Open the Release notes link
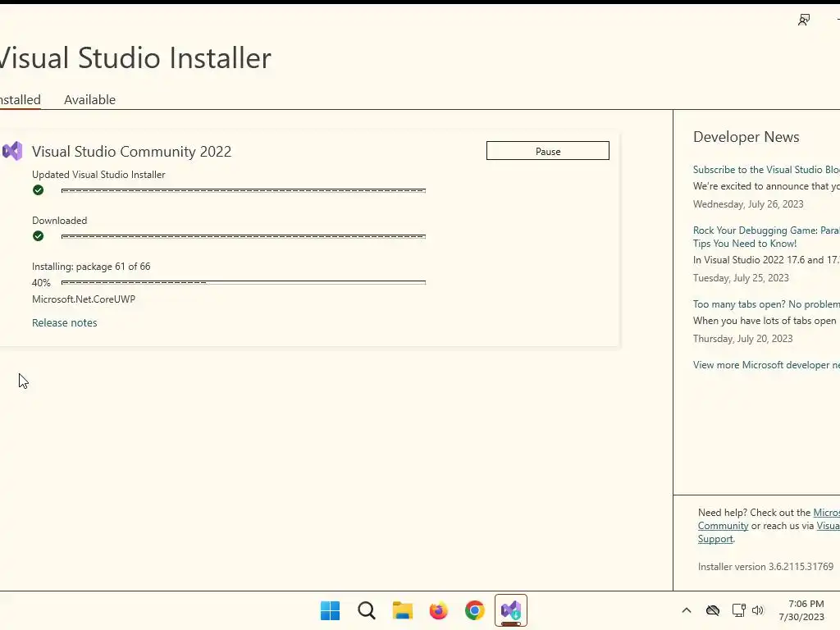 64,322
